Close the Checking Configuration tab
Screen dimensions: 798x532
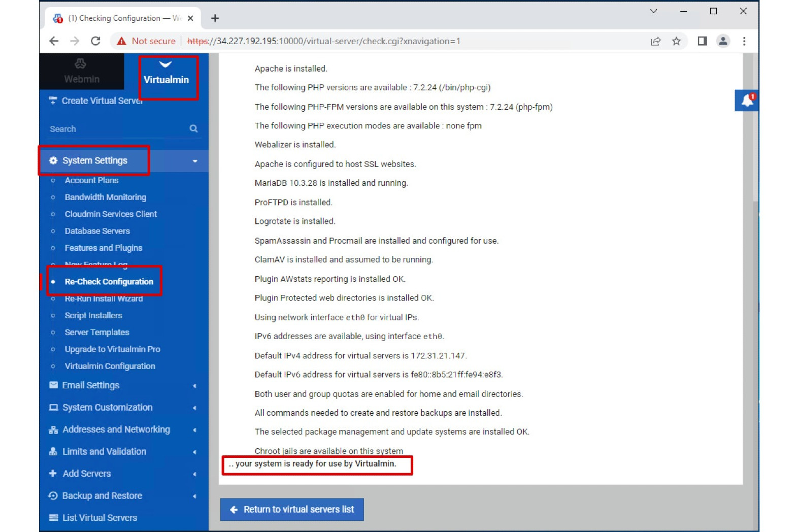190,18
